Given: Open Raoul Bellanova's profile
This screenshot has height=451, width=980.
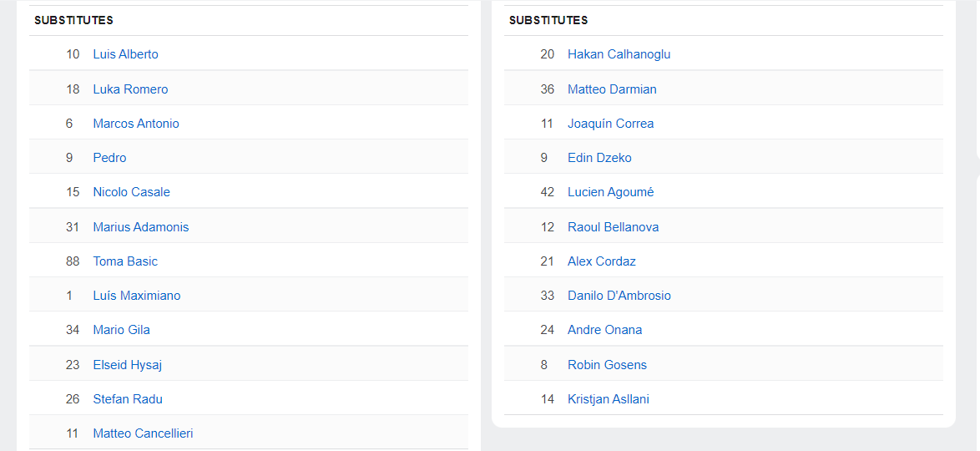Looking at the screenshot, I should pyautogui.click(x=613, y=227).
